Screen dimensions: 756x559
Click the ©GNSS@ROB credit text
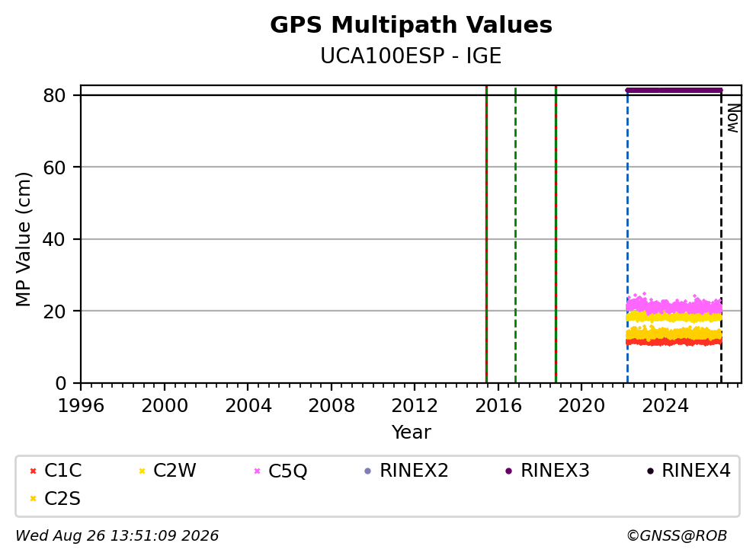click(x=677, y=535)
